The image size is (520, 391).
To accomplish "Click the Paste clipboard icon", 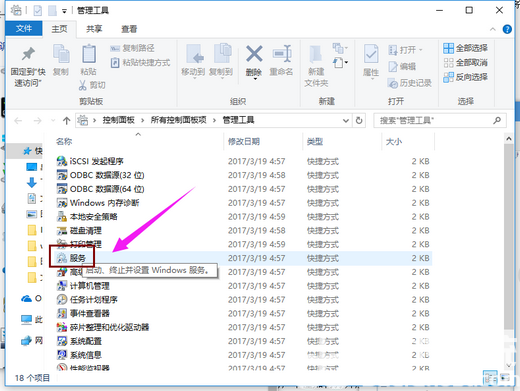I will tap(89, 53).
